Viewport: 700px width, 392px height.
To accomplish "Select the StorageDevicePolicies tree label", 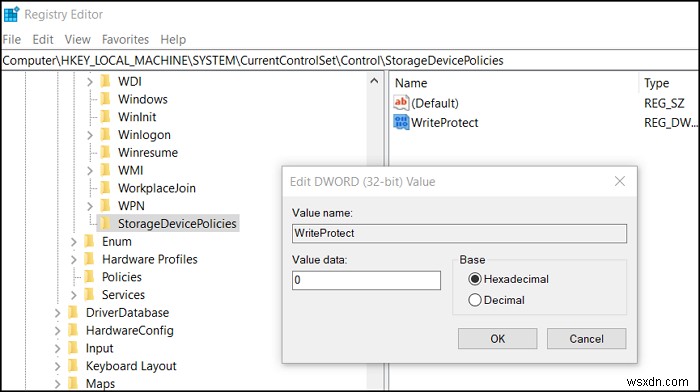I will [x=177, y=223].
